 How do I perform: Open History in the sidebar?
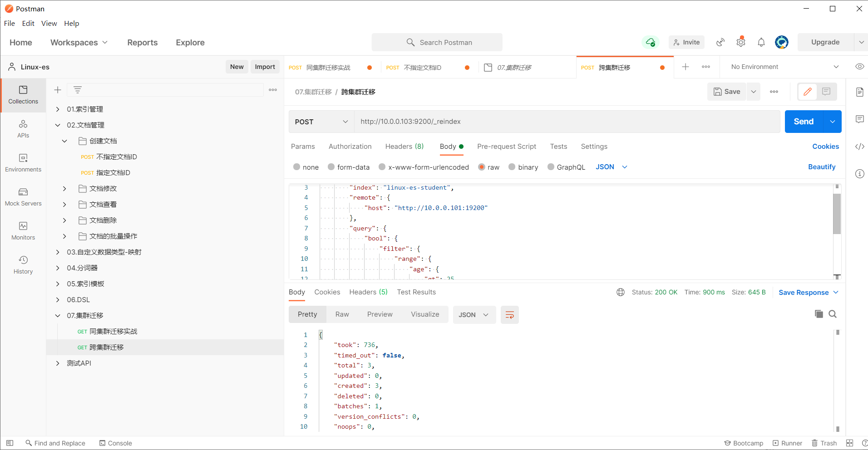point(23,265)
